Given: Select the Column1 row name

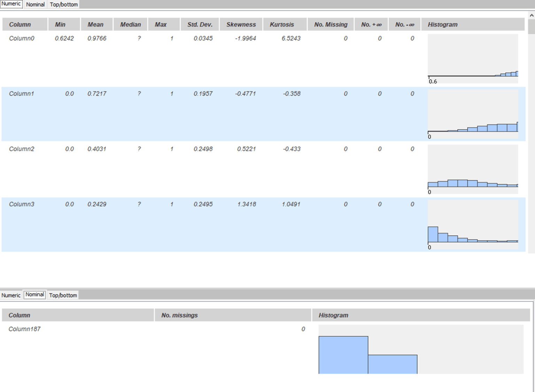Looking at the screenshot, I should click(x=22, y=94).
